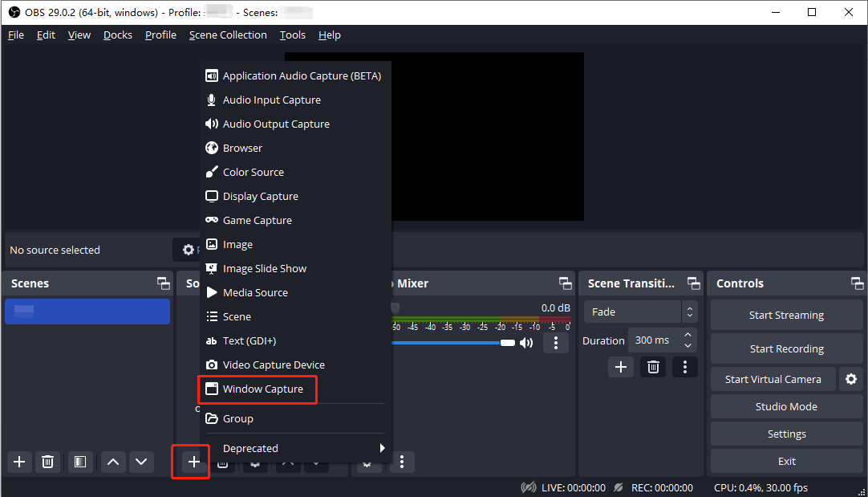Open the Audio Mixer bottom three-dot menu

pos(402,462)
